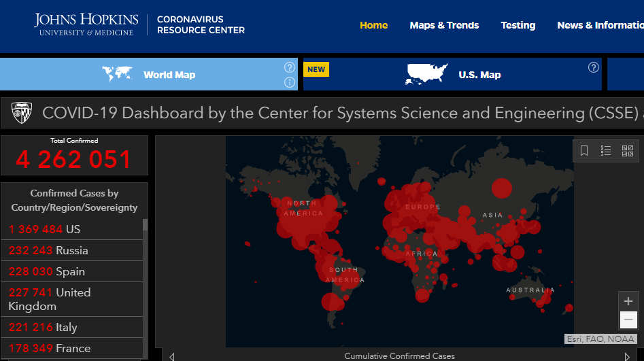Select Russia in the confirmed cases list
The width and height of the screenshot is (644, 361).
pyautogui.click(x=71, y=250)
